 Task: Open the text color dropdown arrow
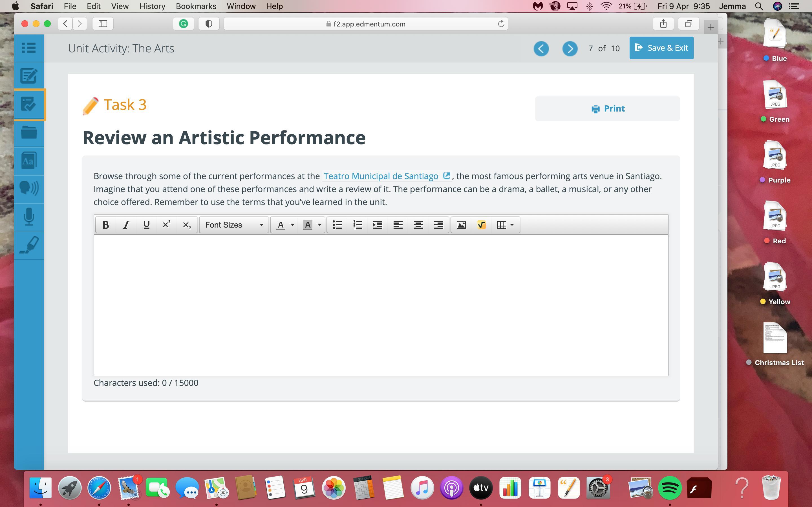[292, 225]
